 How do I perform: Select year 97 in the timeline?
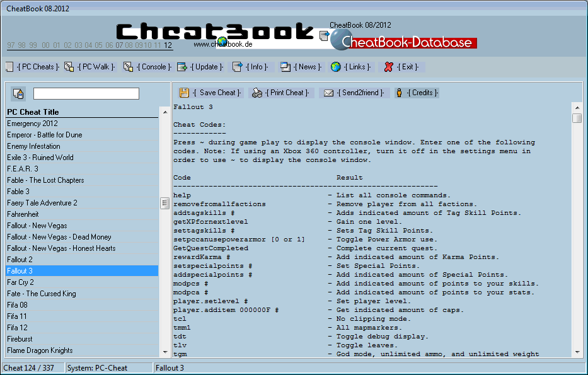pyautogui.click(x=11, y=45)
